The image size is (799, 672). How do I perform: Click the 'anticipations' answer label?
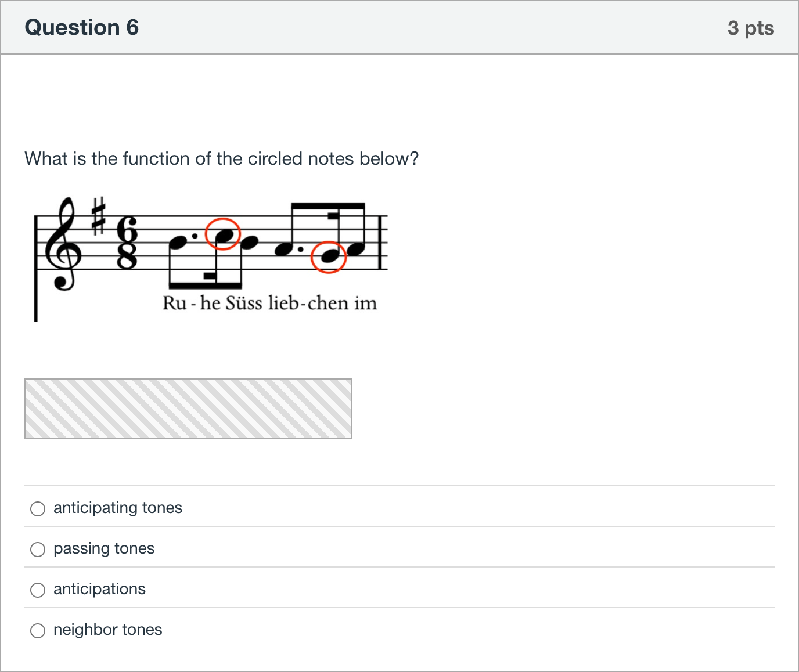pyautogui.click(x=99, y=589)
